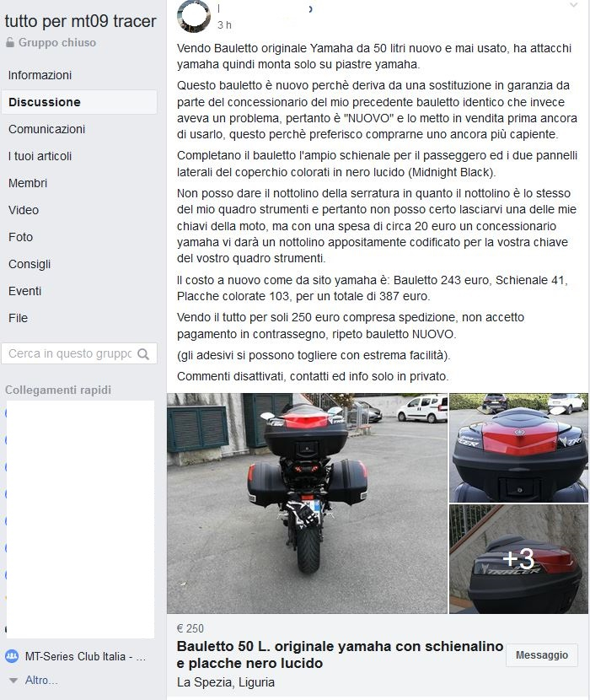
Task: Click the 3 h post timestamp
Action: click(x=224, y=25)
